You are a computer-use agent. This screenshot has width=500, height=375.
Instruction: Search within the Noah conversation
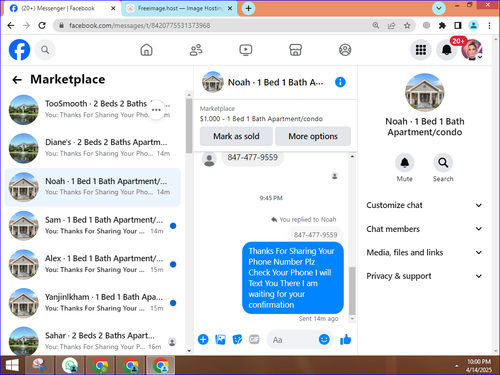point(443,163)
